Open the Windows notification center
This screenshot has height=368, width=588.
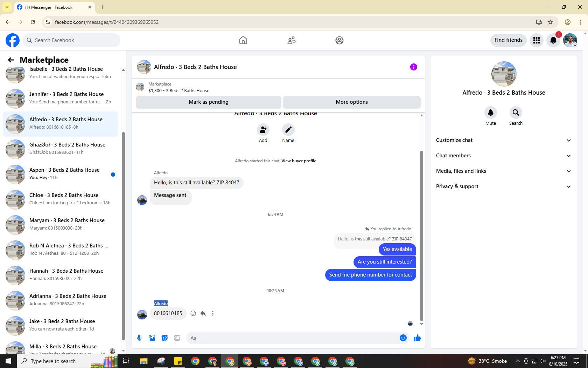[x=576, y=361]
